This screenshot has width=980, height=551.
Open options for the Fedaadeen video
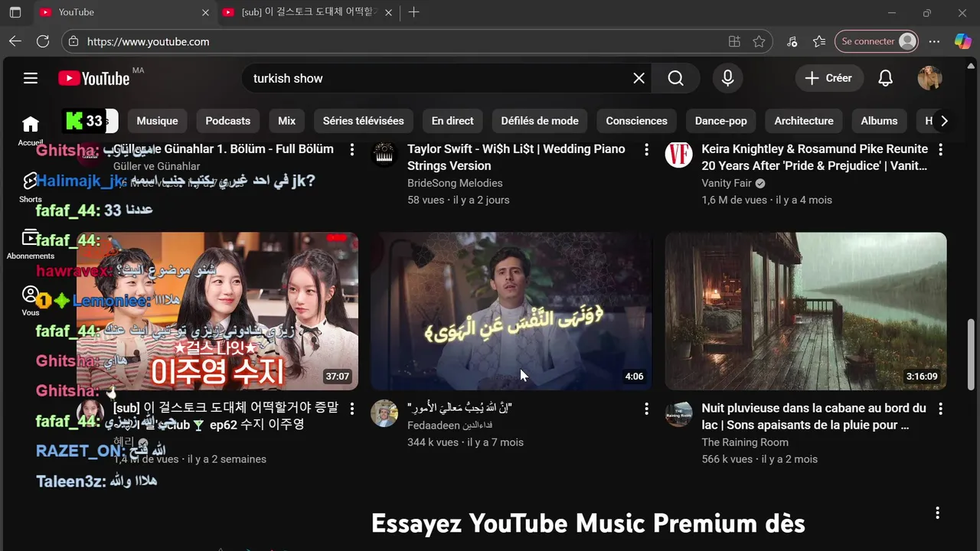click(646, 409)
